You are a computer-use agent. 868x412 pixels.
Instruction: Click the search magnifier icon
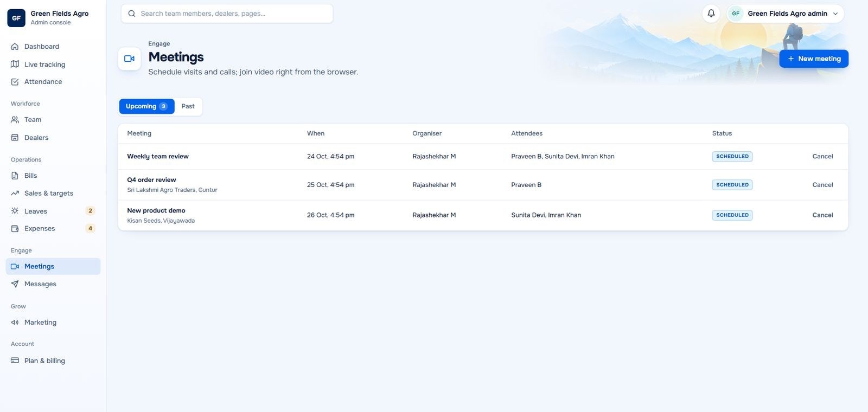tap(132, 14)
